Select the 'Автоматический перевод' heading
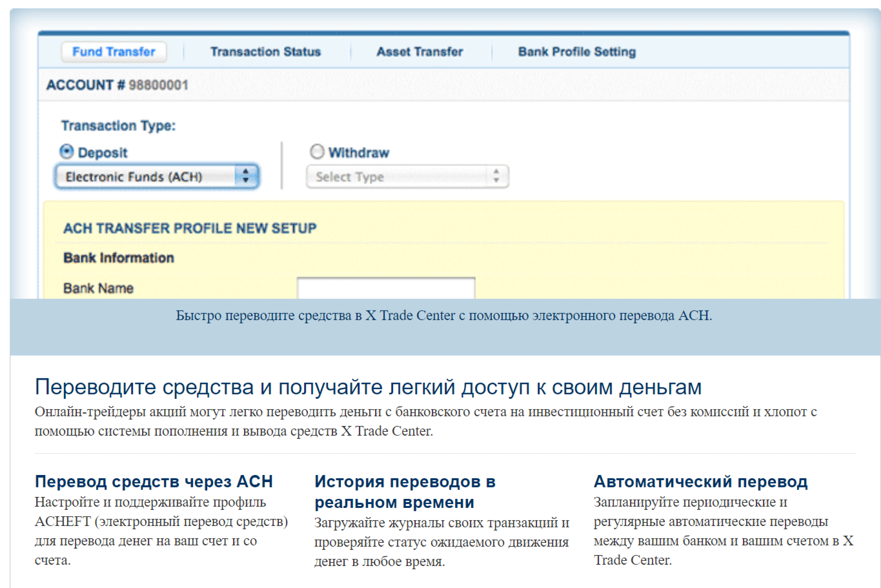Screen dimensions: 881x588 tap(700, 482)
